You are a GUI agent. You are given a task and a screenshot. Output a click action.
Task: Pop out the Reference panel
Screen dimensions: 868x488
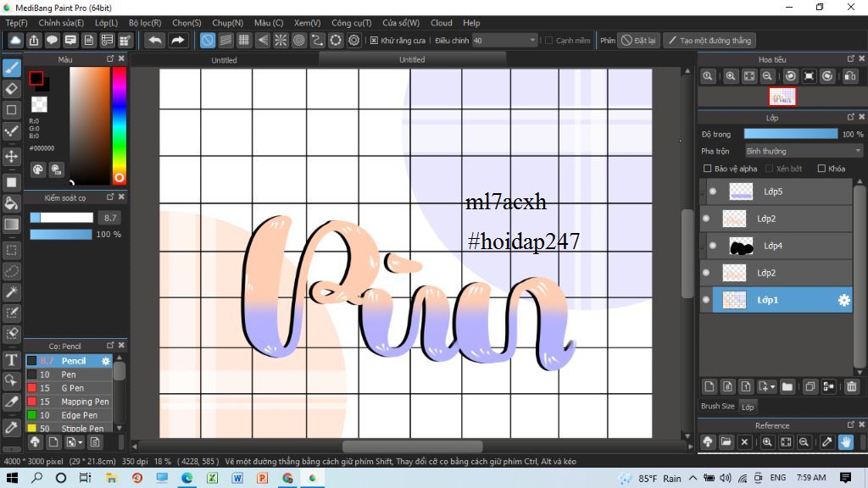851,425
